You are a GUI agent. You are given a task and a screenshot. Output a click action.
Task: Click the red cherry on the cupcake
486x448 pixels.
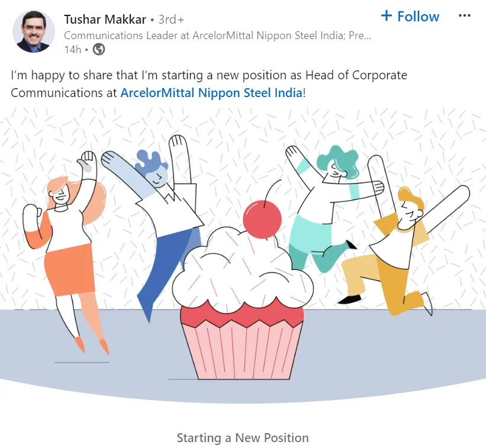point(262,220)
